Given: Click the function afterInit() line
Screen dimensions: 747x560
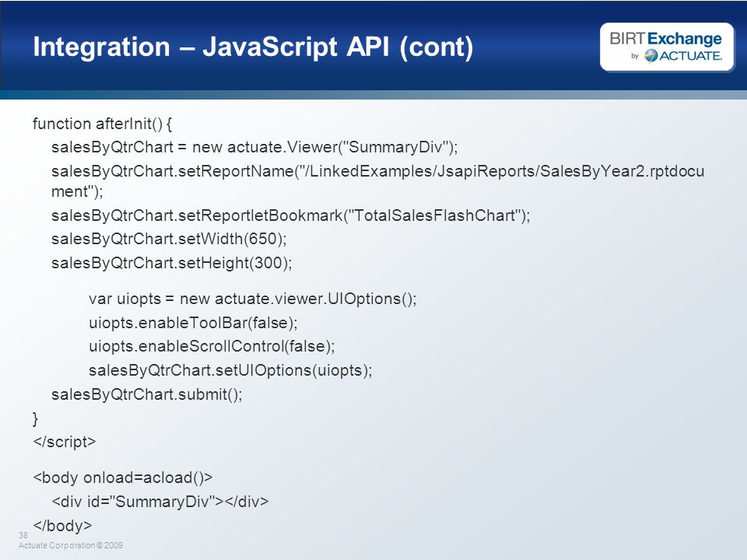Looking at the screenshot, I should click(103, 124).
